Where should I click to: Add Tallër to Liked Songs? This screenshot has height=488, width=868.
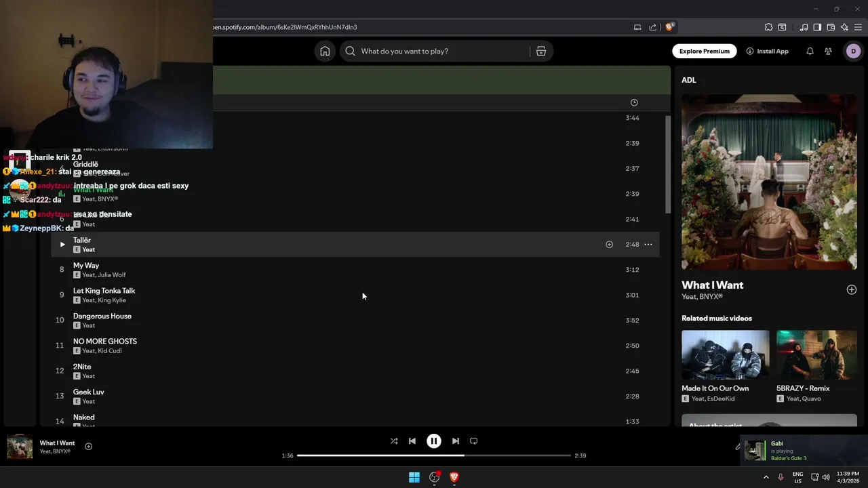609,245
